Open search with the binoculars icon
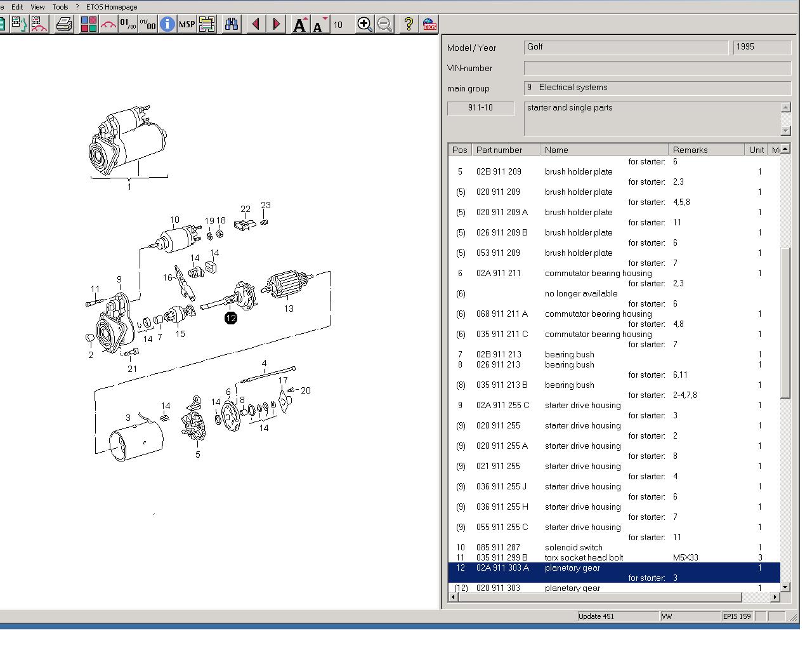Image resolution: width=812 pixels, height=650 pixels. coord(232,24)
